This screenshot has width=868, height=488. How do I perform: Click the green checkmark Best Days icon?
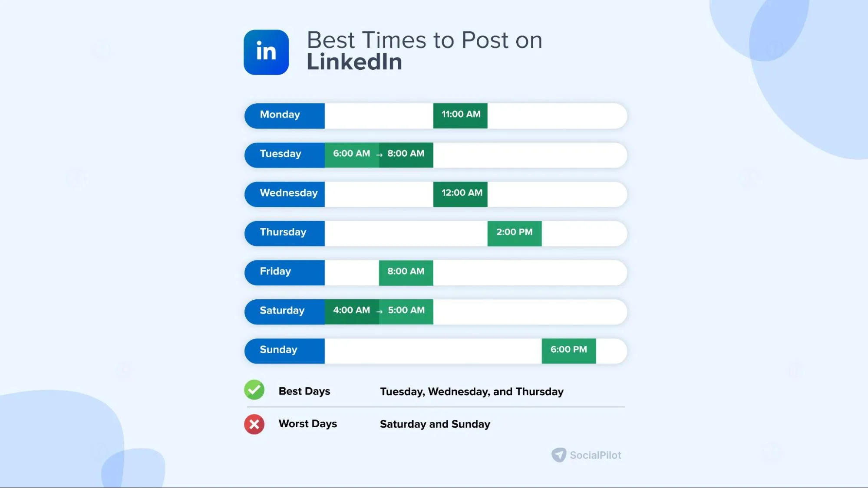tap(254, 390)
